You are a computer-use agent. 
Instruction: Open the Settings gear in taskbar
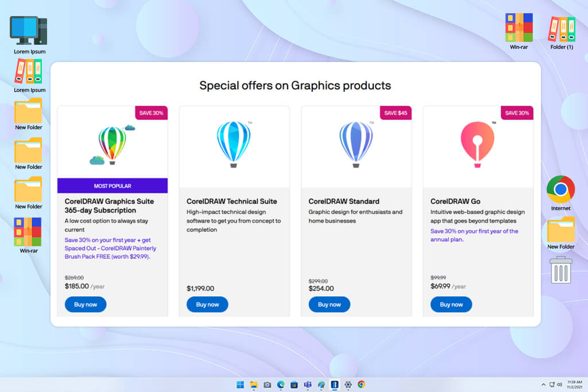[x=348, y=385]
